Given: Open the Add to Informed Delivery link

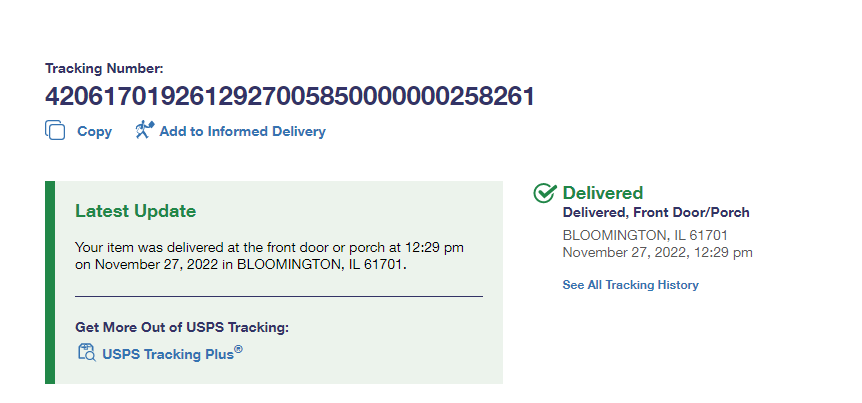Looking at the screenshot, I should point(242,131).
